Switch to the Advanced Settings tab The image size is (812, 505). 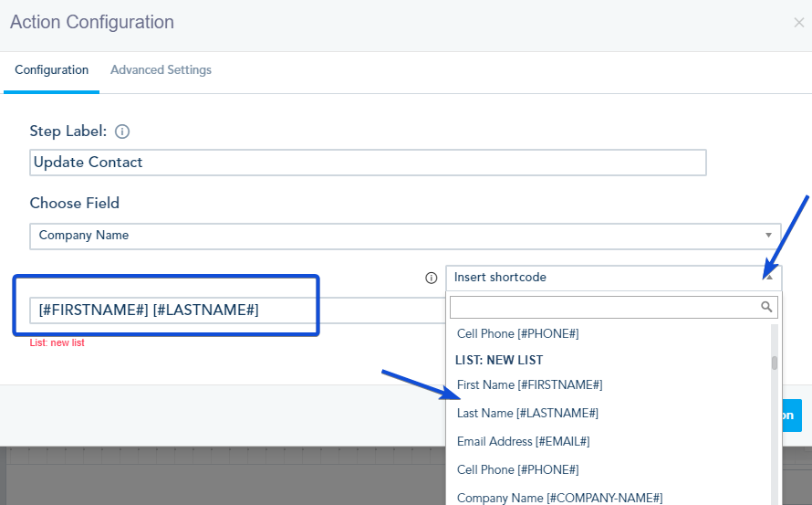pyautogui.click(x=161, y=70)
